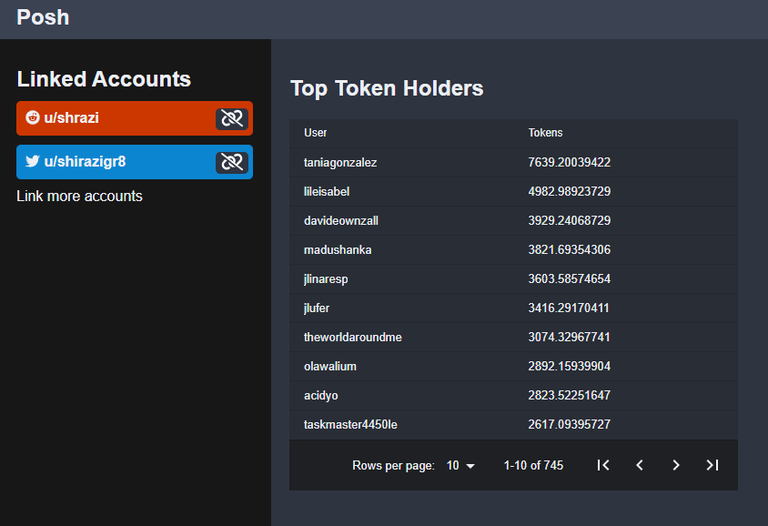The image size is (768, 526).
Task: Sort by the Tokens column header
Action: (x=545, y=133)
